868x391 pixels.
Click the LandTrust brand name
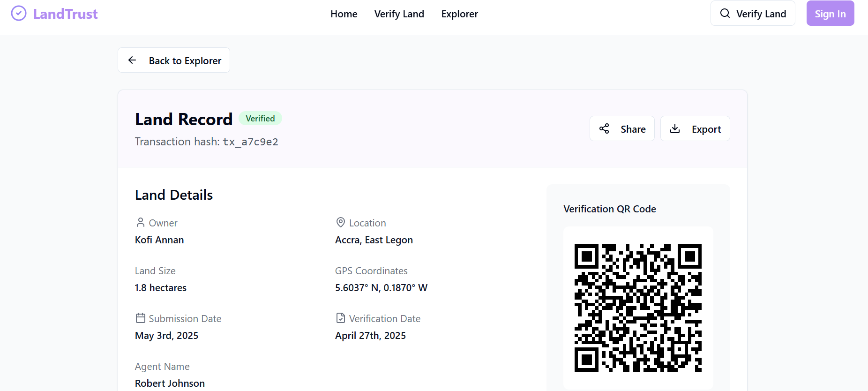pyautogui.click(x=65, y=14)
